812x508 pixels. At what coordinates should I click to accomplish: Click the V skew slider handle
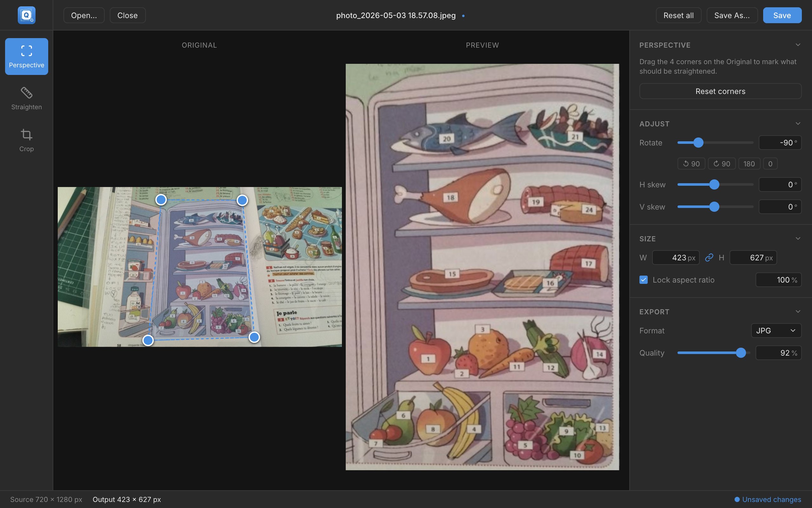click(714, 207)
